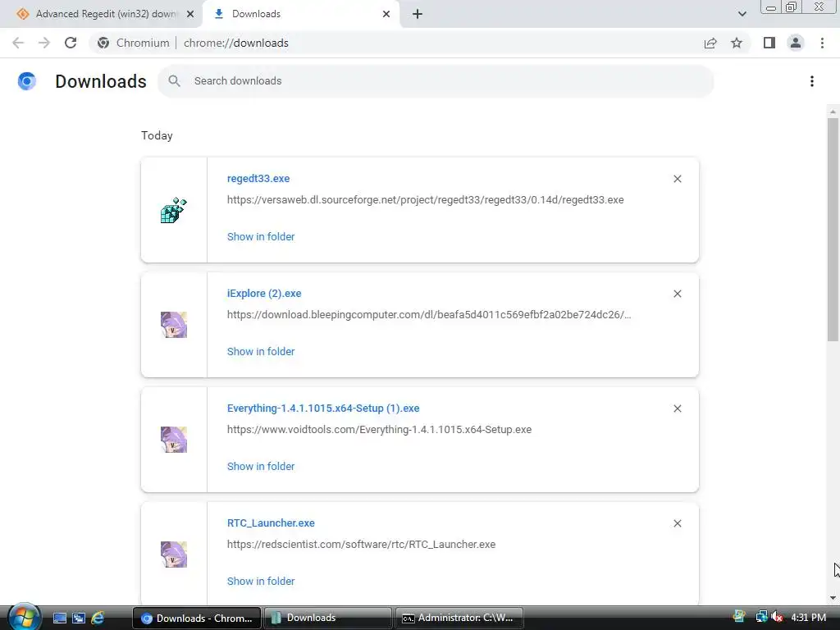The width and height of the screenshot is (840, 630).
Task: Launch Internet Explorer from quick launch
Action: point(98,619)
